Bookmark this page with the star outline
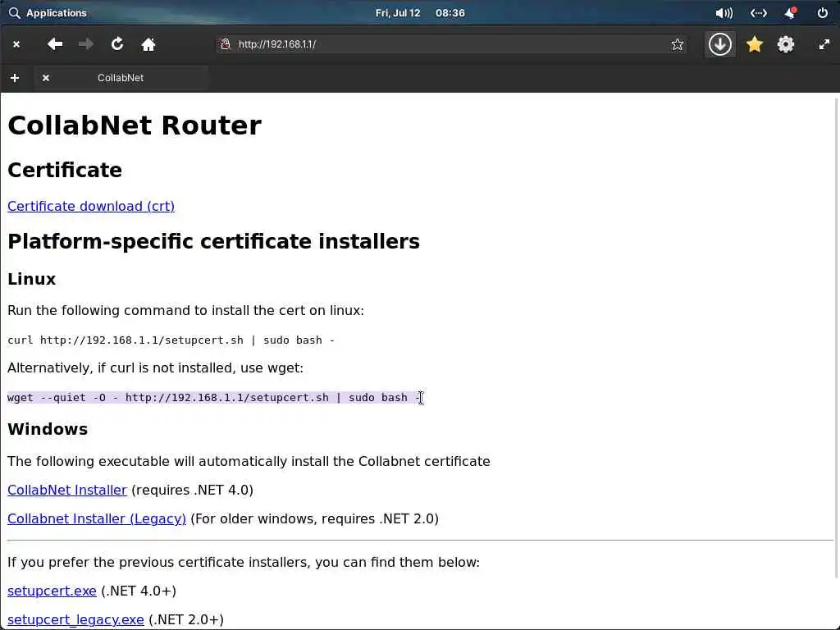 (677, 44)
